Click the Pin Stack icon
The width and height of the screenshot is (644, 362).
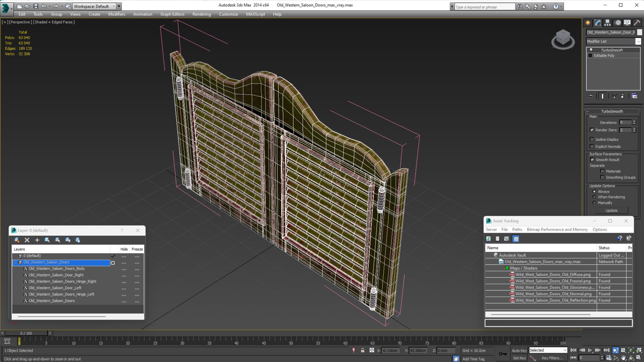591,96
